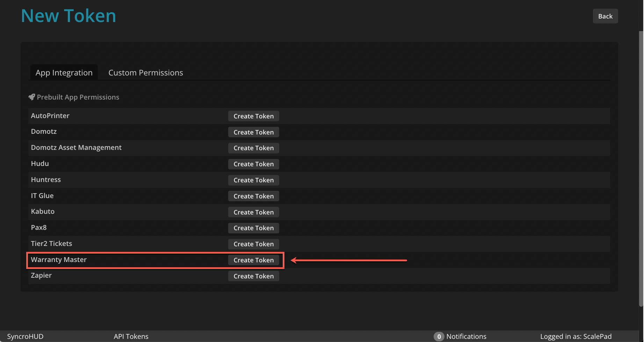Open API Tokens in the bottom bar
This screenshot has height=342, width=644.
pos(131,336)
